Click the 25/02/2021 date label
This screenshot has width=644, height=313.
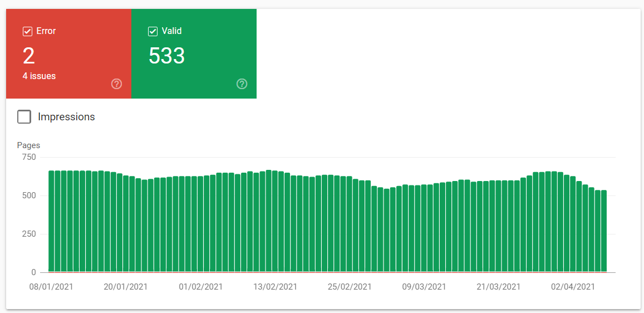[x=350, y=287]
